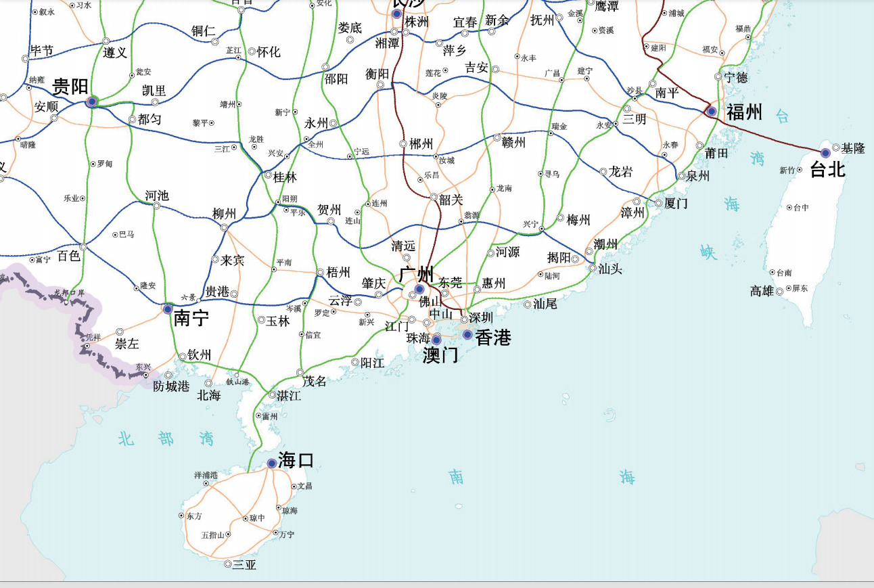Select the 百色 city label
The width and height of the screenshot is (874, 588).
(68, 256)
